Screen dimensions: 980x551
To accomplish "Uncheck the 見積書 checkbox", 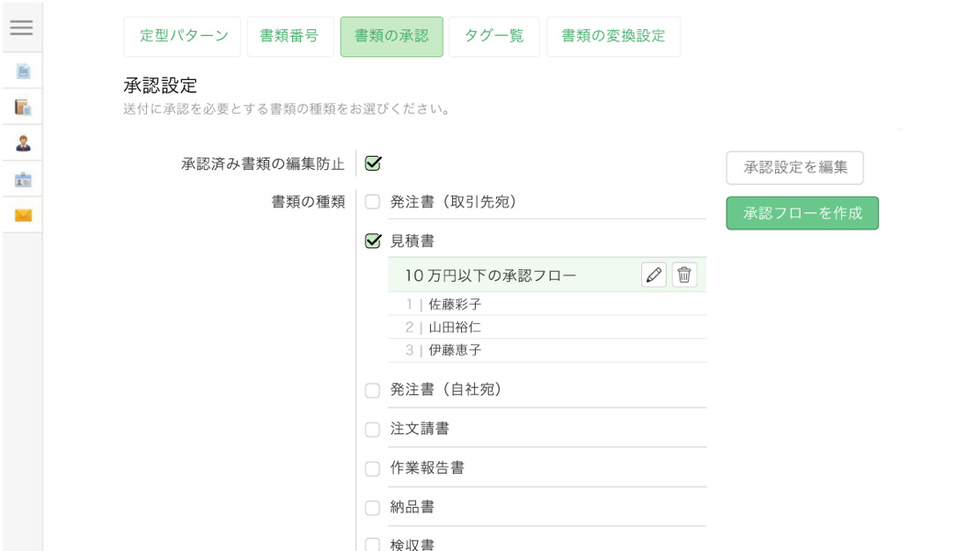I will coord(371,239).
